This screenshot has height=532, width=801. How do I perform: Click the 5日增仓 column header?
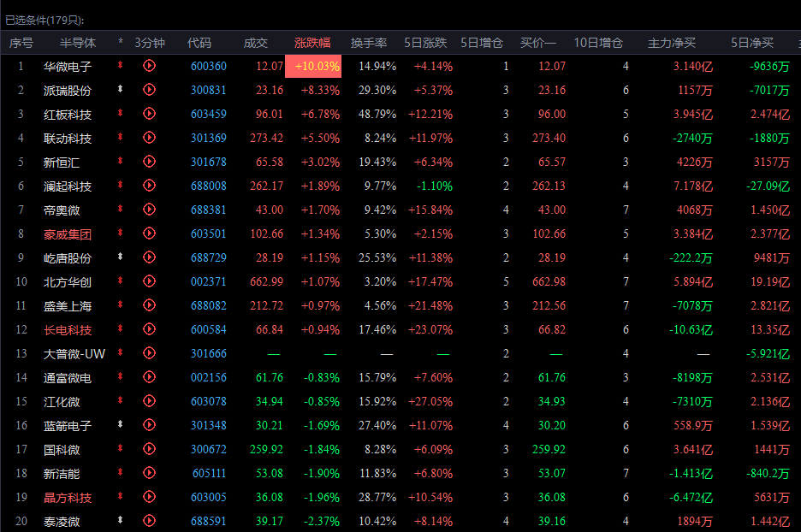pos(482,43)
